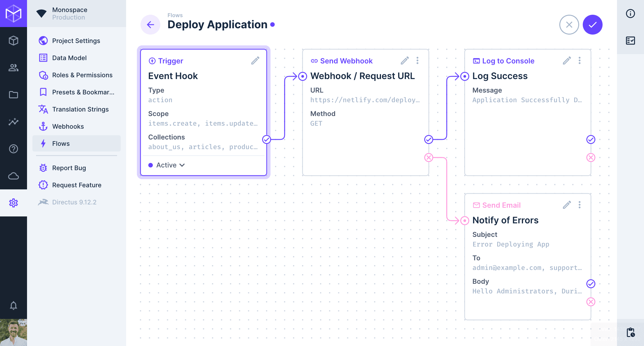This screenshot has height=346, width=644.
Task: Open the cloud module icon
Action: pyautogui.click(x=14, y=176)
